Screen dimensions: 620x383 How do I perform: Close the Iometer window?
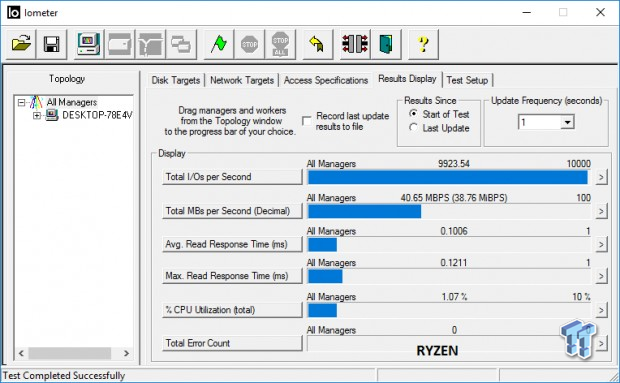(600, 13)
